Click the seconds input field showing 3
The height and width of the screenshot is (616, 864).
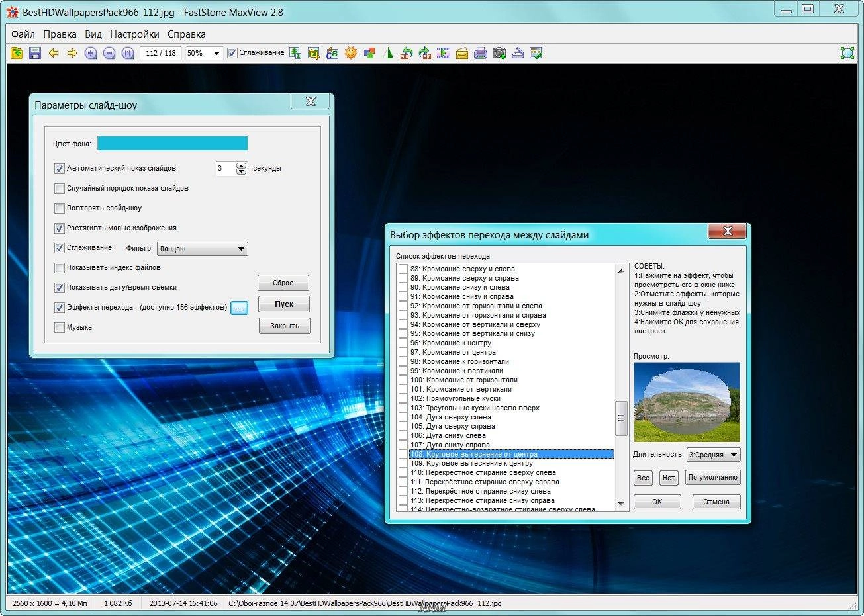click(x=225, y=168)
